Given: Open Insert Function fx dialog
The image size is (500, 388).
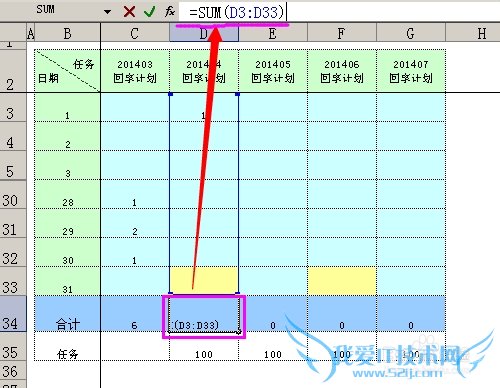Looking at the screenshot, I should click(x=170, y=12).
